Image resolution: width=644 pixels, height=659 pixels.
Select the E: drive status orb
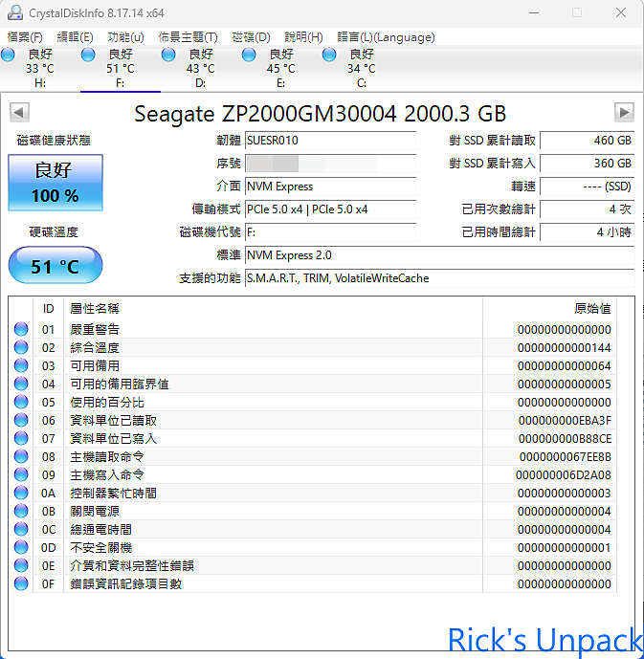[x=249, y=55]
